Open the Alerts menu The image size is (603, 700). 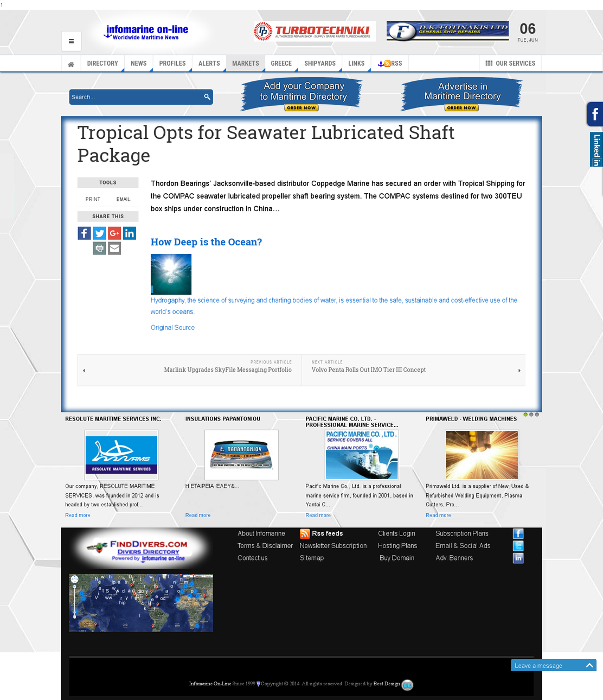pos(209,63)
